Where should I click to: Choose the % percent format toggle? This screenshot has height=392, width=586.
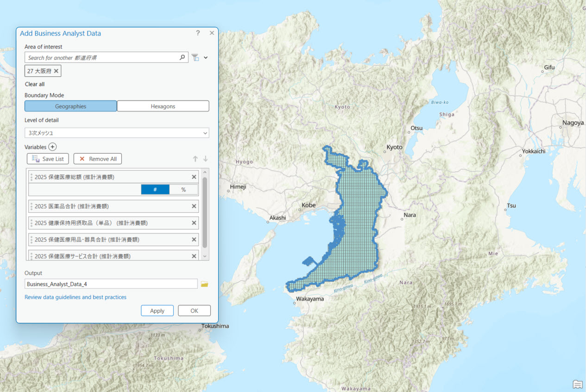pos(183,189)
